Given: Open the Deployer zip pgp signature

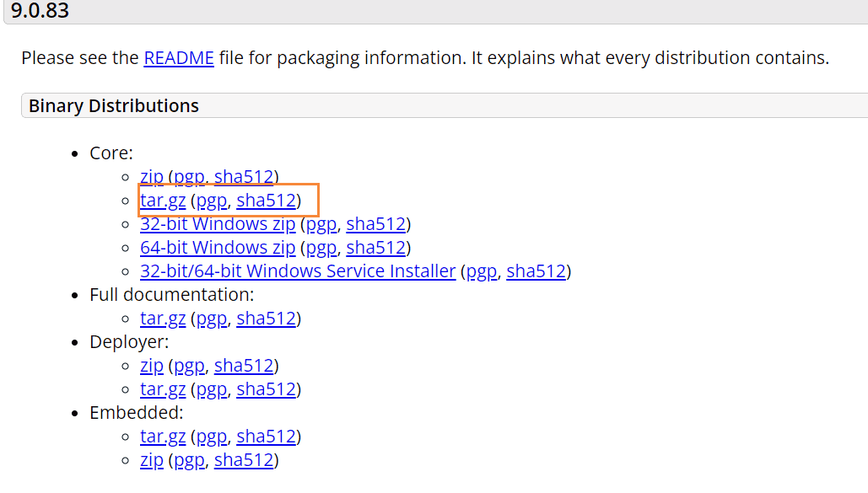Looking at the screenshot, I should click(190, 366).
